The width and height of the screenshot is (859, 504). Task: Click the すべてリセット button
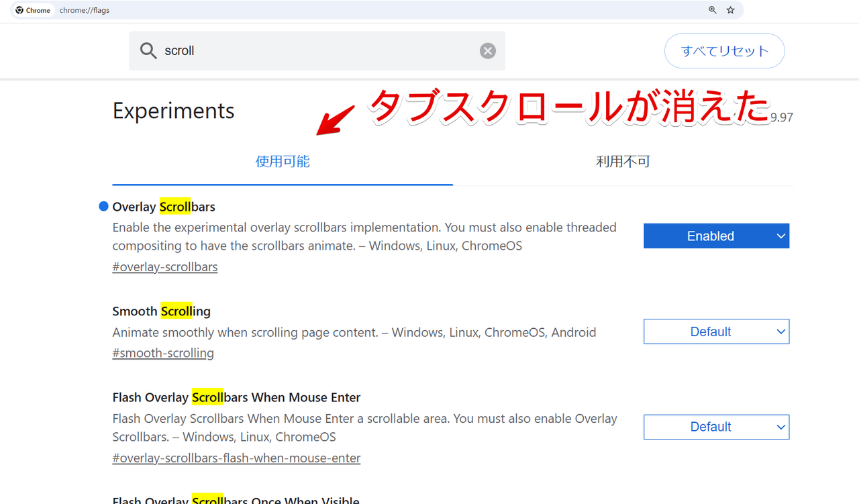pyautogui.click(x=724, y=51)
